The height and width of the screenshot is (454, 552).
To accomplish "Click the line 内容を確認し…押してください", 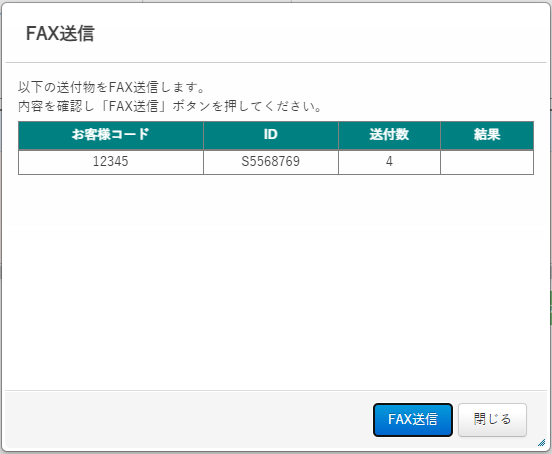I will [x=170, y=106].
